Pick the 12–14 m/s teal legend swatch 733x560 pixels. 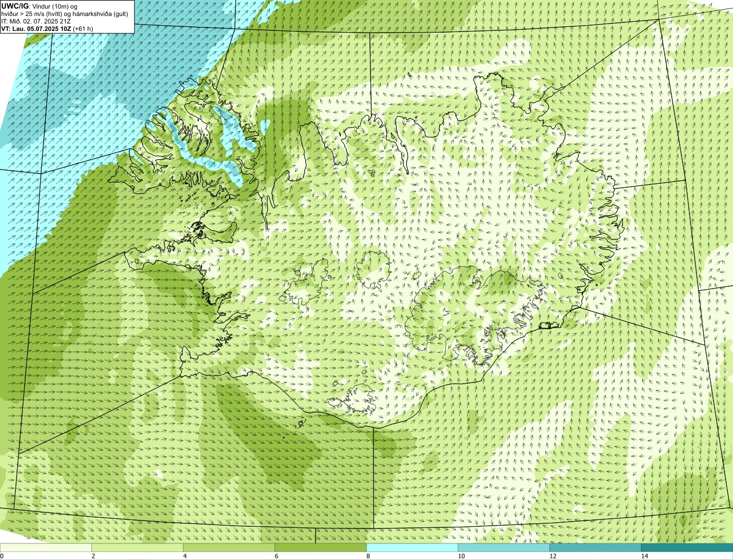pyautogui.click(x=596, y=547)
